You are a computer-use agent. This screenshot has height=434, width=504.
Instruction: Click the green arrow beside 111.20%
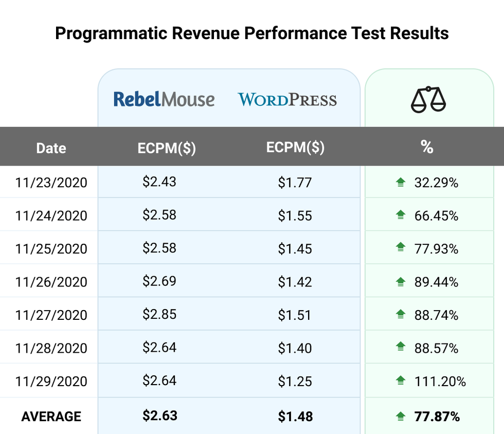click(401, 381)
